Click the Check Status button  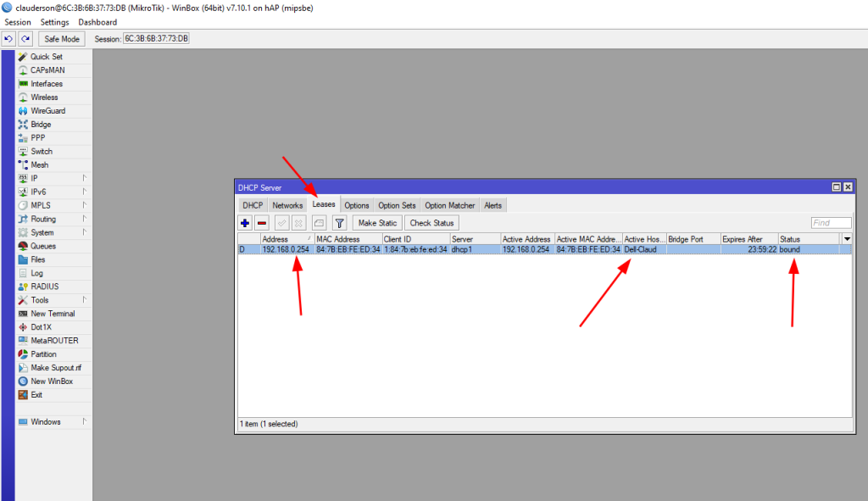click(x=431, y=223)
